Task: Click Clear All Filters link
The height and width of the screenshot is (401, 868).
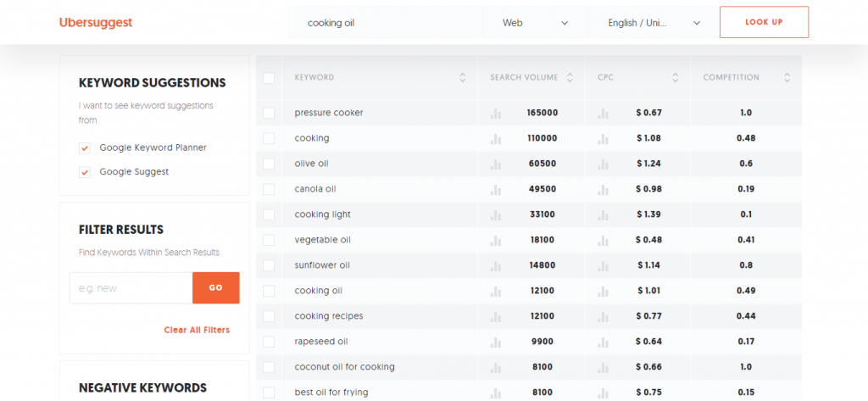Action: pos(197,330)
